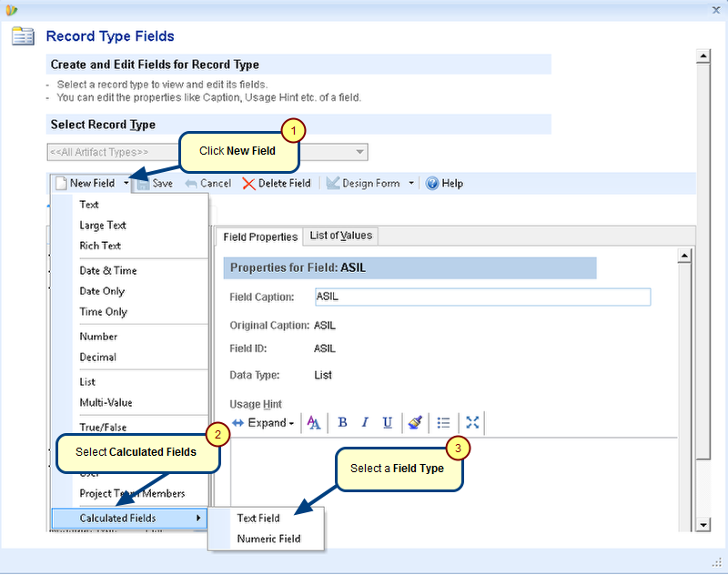
Task: Switch to Field Properties tab
Action: coord(260,237)
